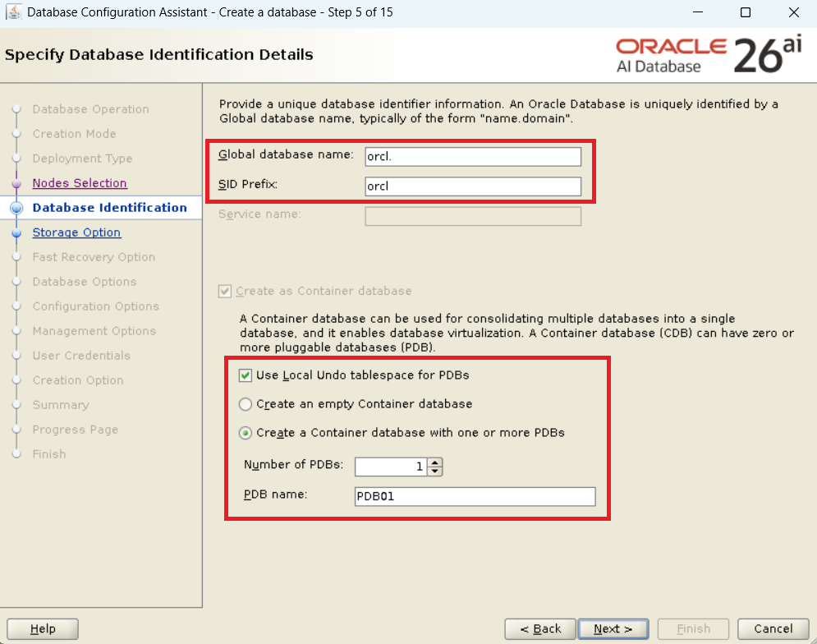Jump to the Storage Option step

click(76, 232)
